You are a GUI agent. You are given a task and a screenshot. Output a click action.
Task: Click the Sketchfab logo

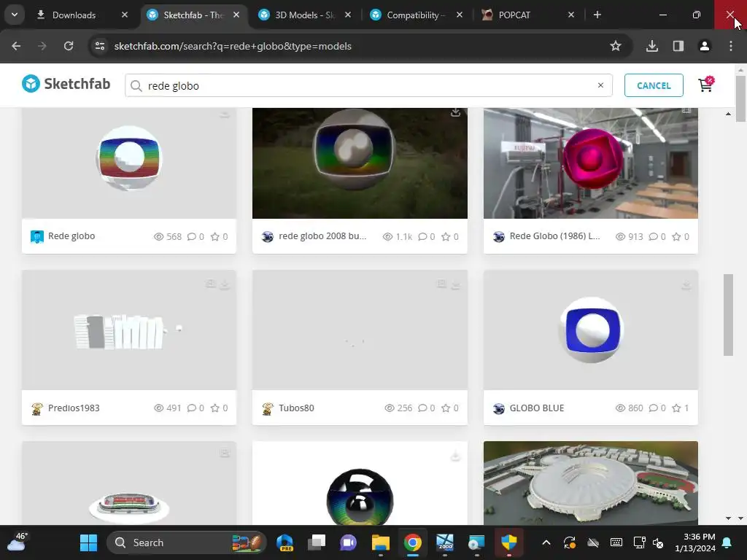point(66,85)
